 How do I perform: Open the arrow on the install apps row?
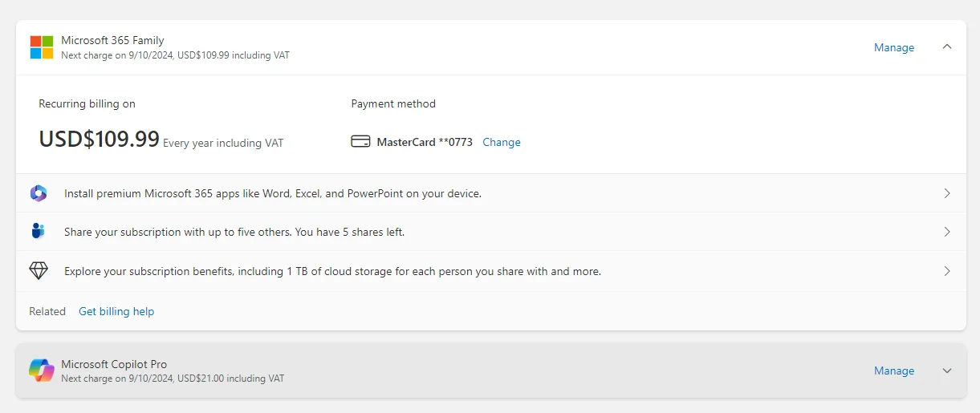[947, 193]
